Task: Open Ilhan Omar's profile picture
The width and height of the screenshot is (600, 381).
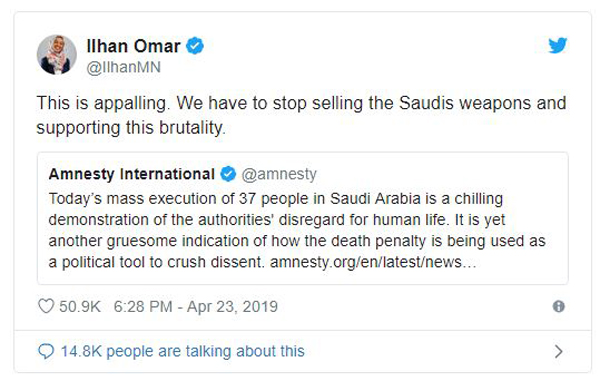Action: pos(57,55)
